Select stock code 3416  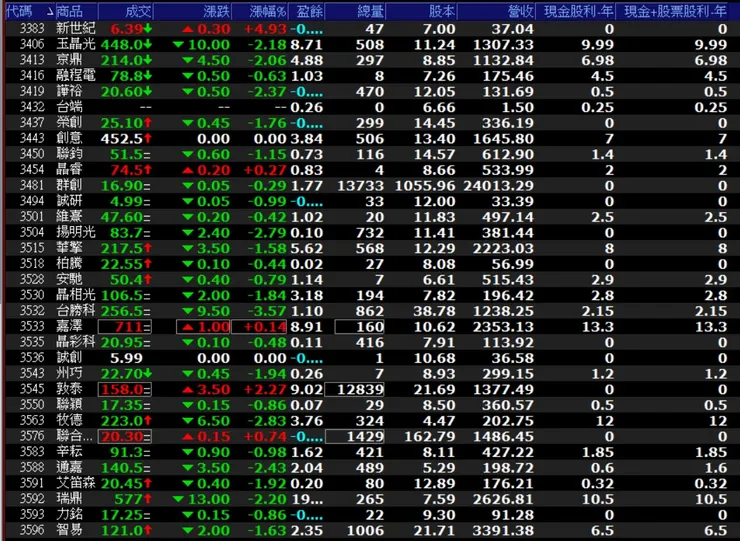32,76
